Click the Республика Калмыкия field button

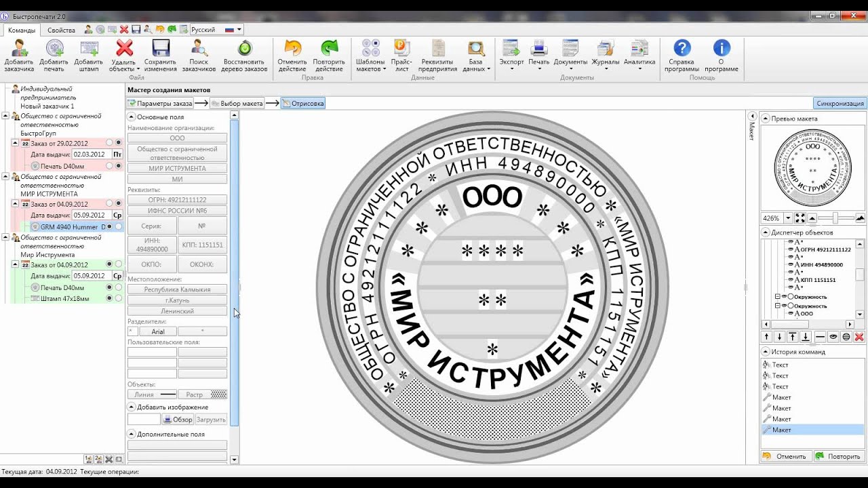coord(177,289)
